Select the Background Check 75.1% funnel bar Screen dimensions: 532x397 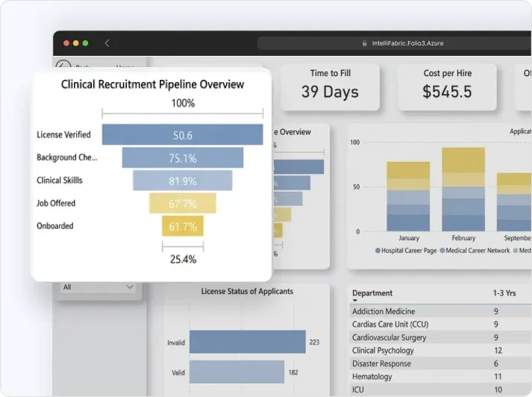tap(183, 157)
